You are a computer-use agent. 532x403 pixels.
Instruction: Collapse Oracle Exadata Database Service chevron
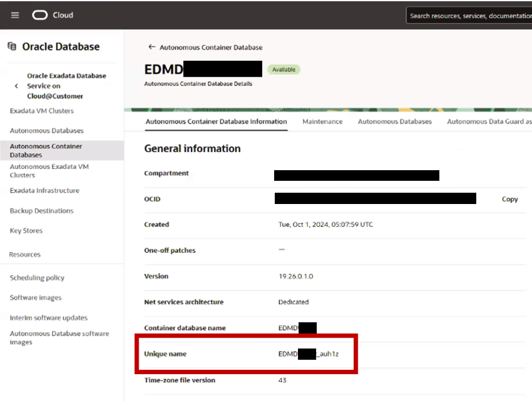(x=16, y=86)
